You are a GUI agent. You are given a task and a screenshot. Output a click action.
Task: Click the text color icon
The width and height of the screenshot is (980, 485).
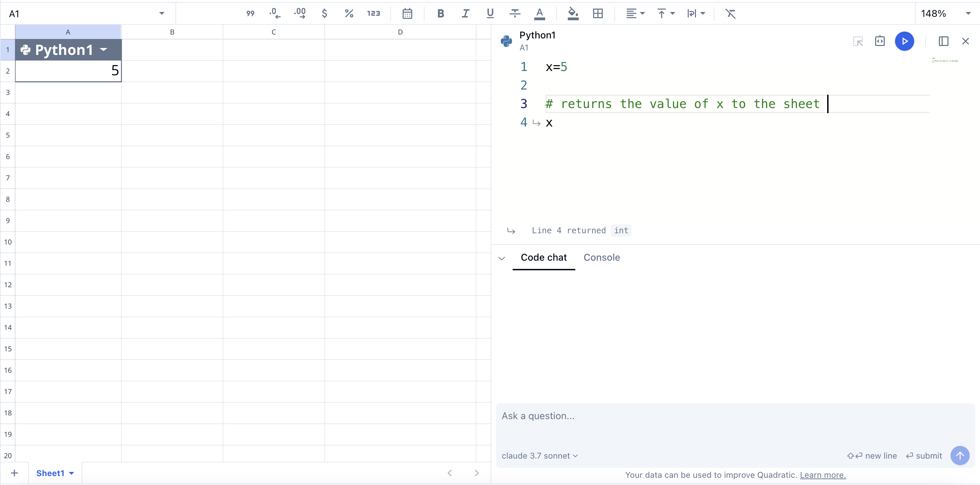[539, 14]
